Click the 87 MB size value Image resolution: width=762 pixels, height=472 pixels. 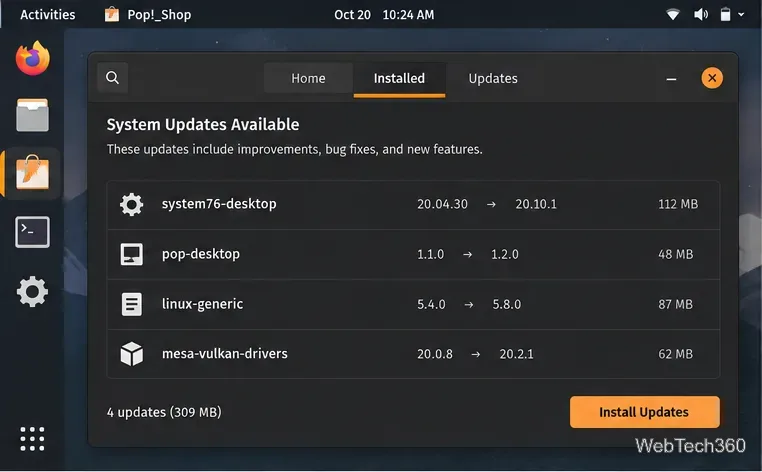tap(675, 304)
